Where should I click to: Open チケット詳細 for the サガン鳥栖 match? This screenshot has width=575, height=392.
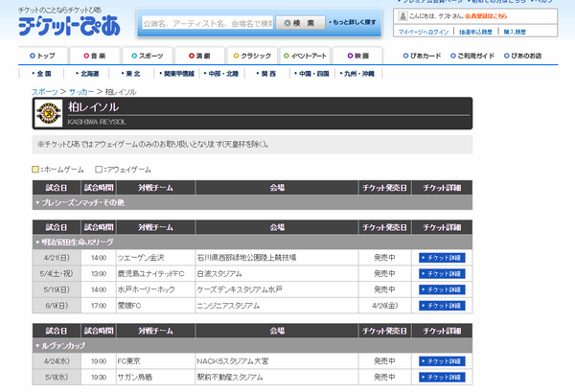tap(442, 377)
